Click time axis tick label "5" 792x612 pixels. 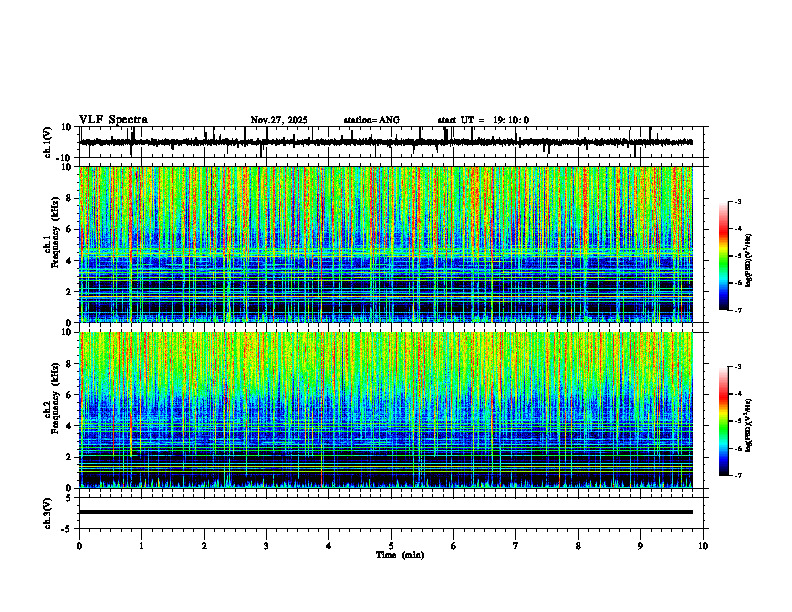pyautogui.click(x=391, y=546)
